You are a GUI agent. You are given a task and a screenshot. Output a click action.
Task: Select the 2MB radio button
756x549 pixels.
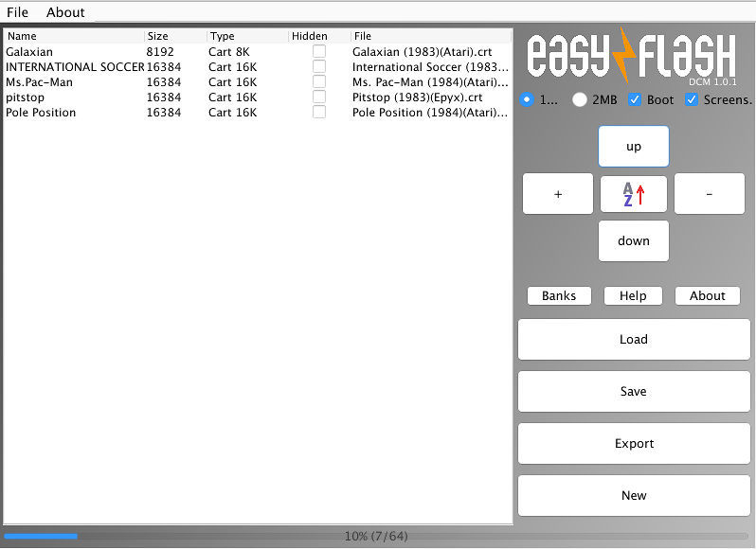point(580,99)
